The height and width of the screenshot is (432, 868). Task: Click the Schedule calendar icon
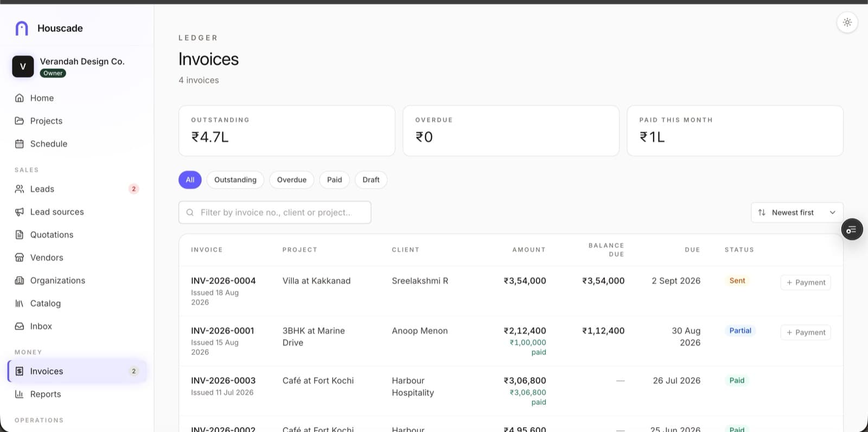[x=20, y=144]
